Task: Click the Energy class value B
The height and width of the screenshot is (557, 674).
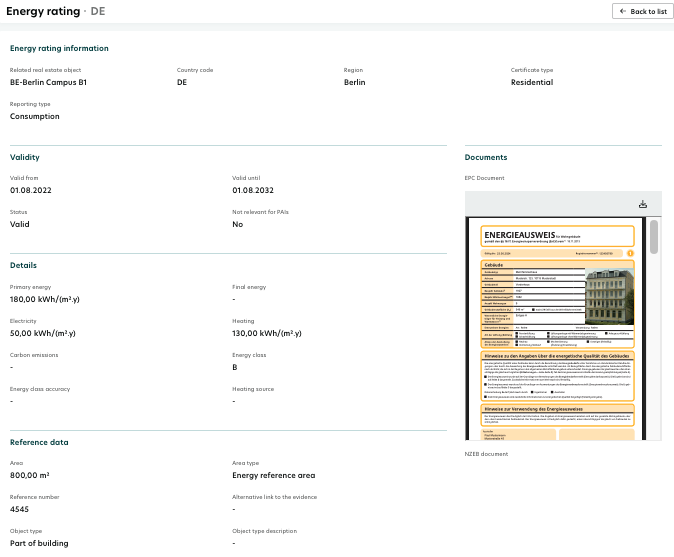Action: pyautogui.click(x=235, y=367)
